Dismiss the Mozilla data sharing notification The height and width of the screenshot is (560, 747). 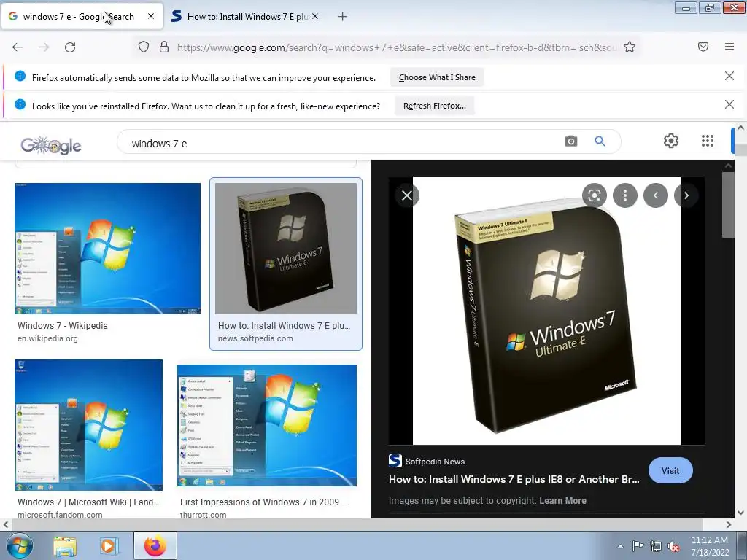click(x=729, y=76)
